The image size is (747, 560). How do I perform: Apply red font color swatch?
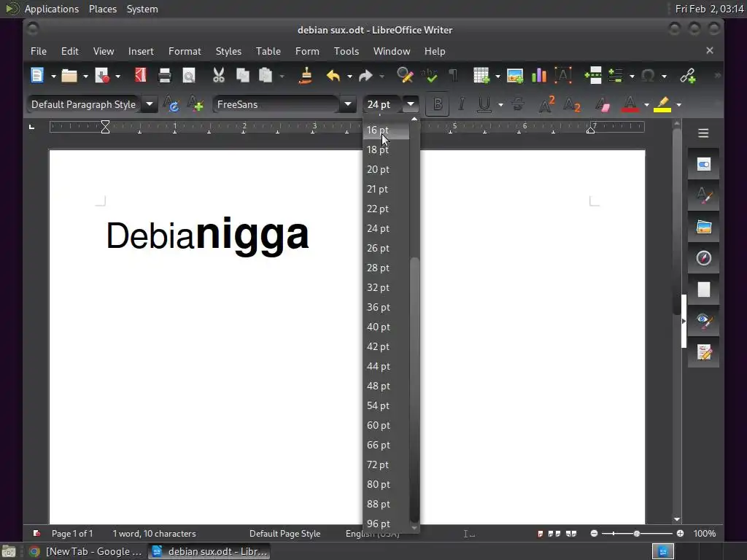[630, 104]
